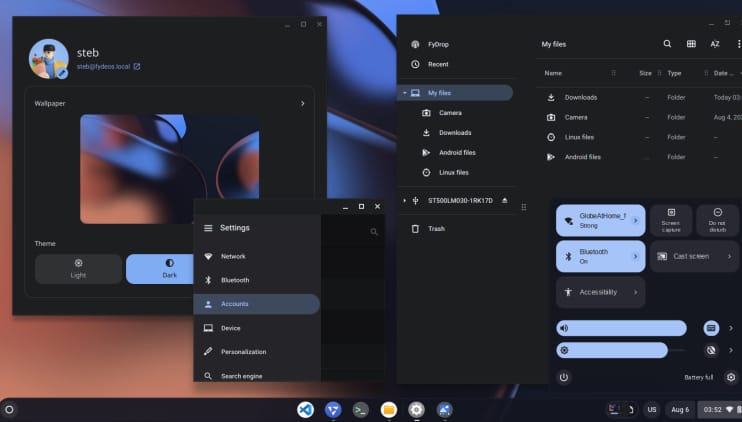Eject the ST500LM030-1RK17D drive
The width and height of the screenshot is (742, 422).
(x=505, y=201)
